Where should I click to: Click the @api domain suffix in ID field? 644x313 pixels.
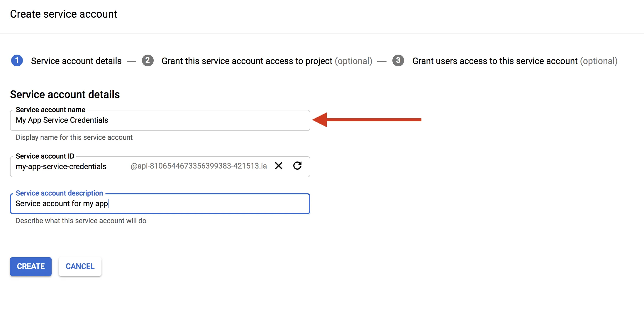click(199, 166)
